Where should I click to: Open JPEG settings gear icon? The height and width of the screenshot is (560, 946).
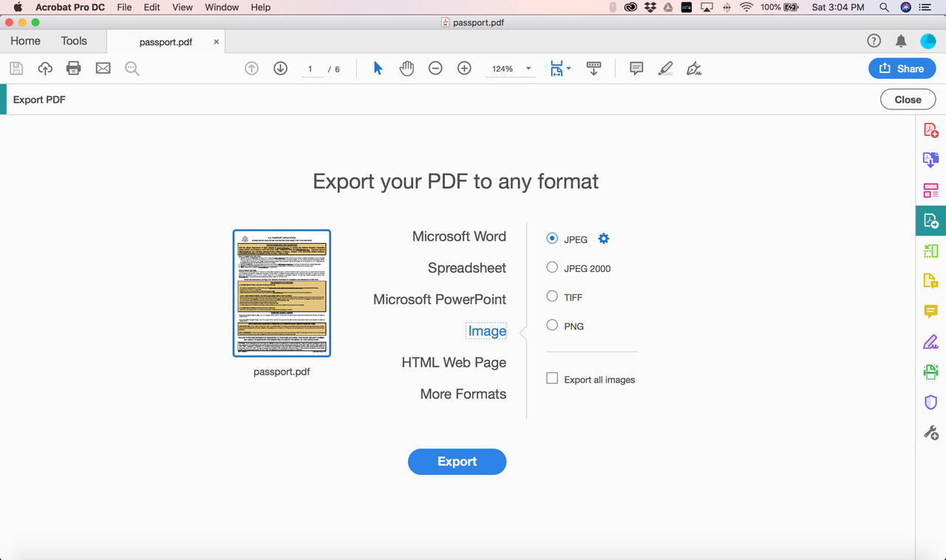pos(604,239)
